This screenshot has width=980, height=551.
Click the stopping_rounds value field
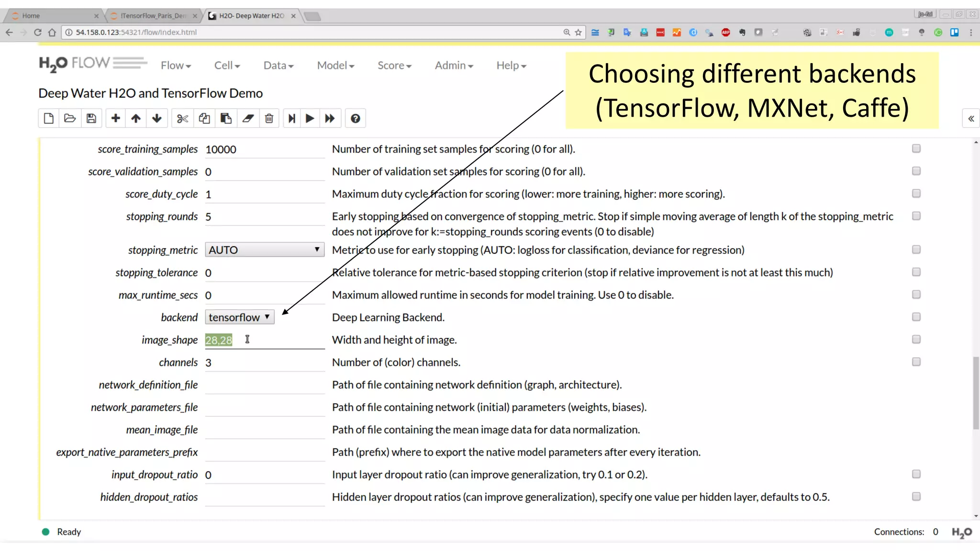point(265,217)
